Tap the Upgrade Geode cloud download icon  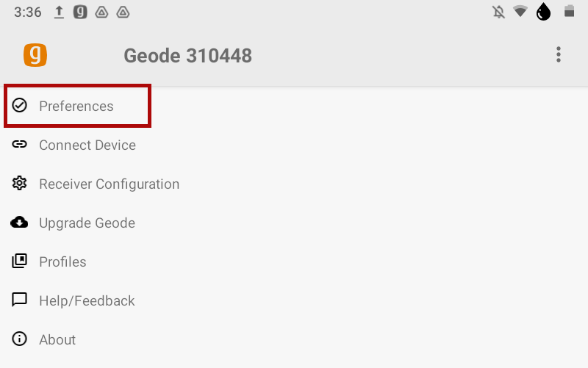[x=20, y=223]
